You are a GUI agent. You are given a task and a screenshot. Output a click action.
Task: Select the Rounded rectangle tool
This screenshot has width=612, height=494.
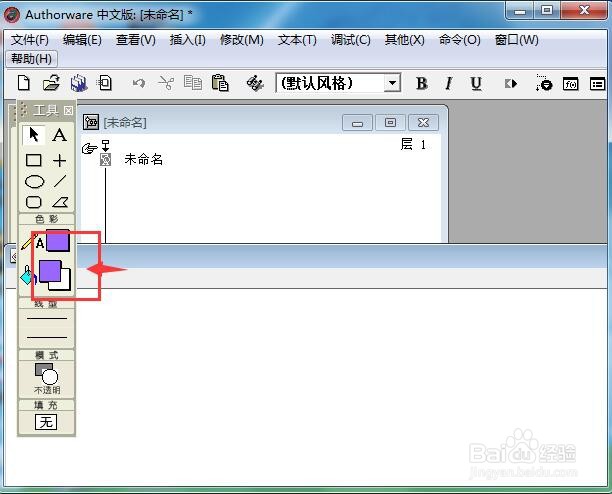[34, 202]
